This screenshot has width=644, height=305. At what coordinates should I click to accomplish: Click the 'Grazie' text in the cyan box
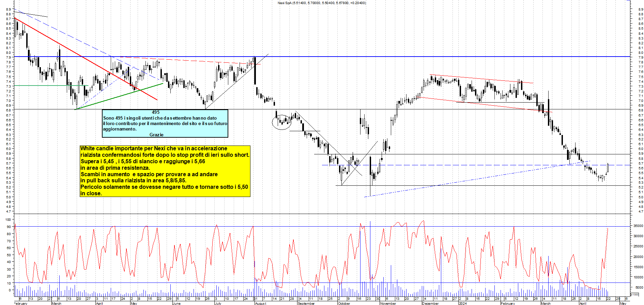click(x=156, y=135)
